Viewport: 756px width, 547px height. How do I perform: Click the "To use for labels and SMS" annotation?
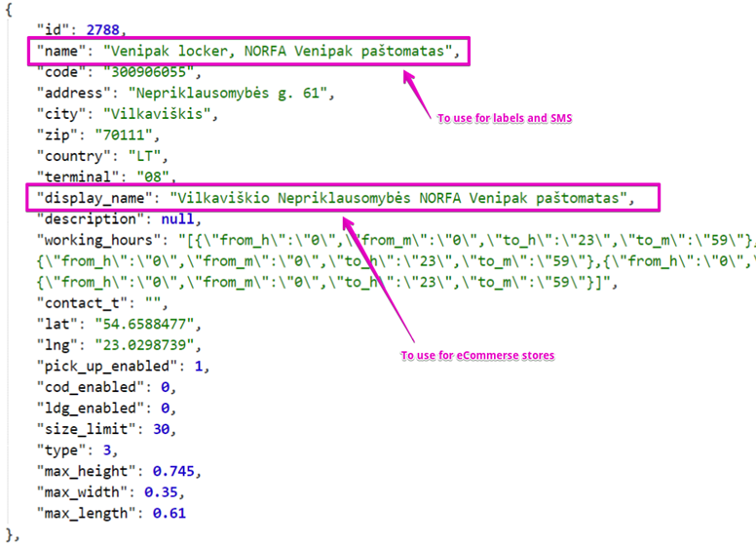pos(504,118)
